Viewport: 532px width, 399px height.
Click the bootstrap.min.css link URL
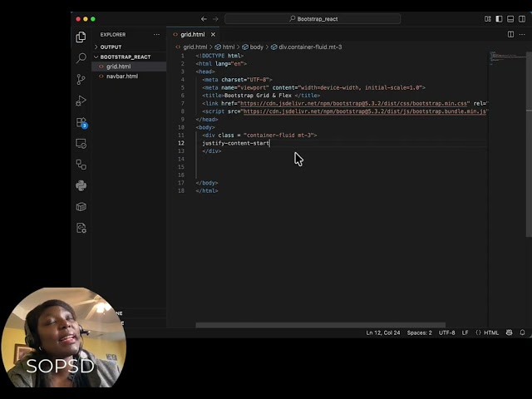[353, 103]
